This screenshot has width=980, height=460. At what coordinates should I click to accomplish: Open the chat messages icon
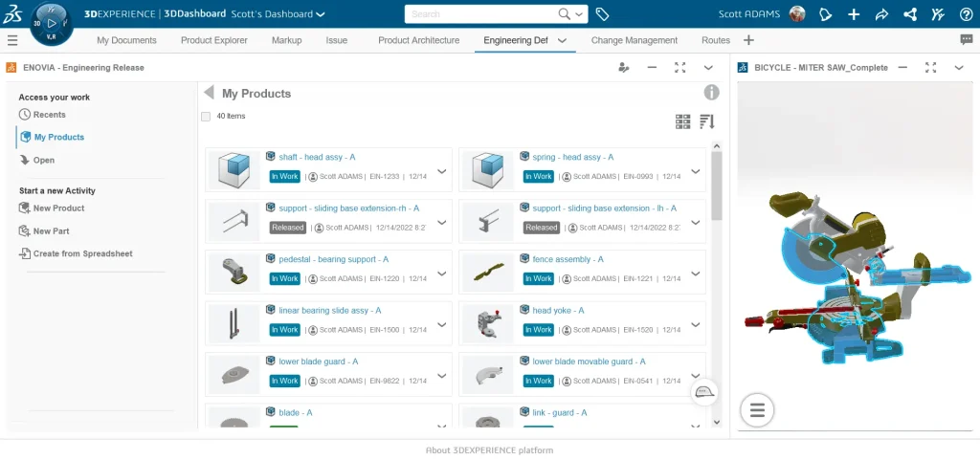click(x=966, y=40)
